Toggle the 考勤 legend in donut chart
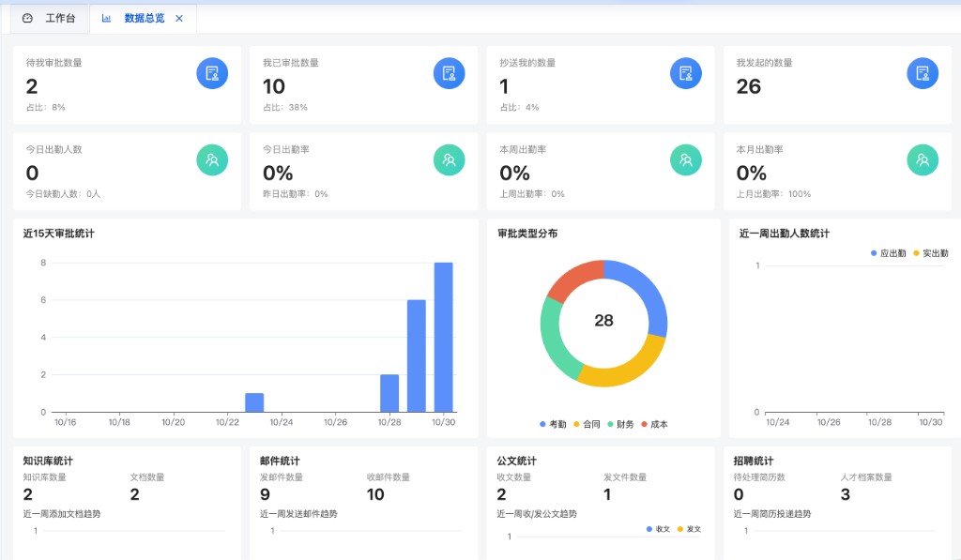Image resolution: width=961 pixels, height=560 pixels. (553, 424)
